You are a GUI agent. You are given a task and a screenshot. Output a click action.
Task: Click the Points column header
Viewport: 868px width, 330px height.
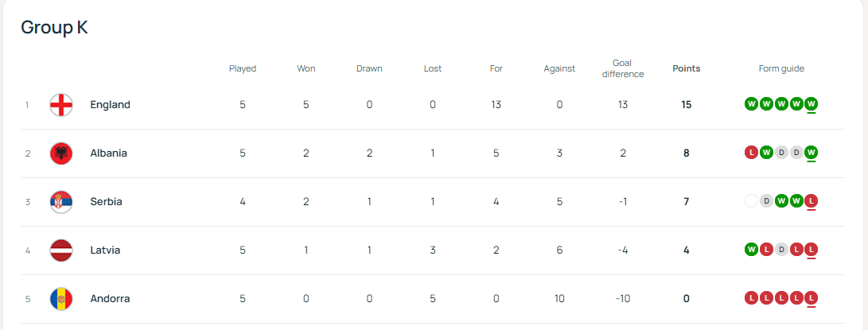(x=687, y=68)
